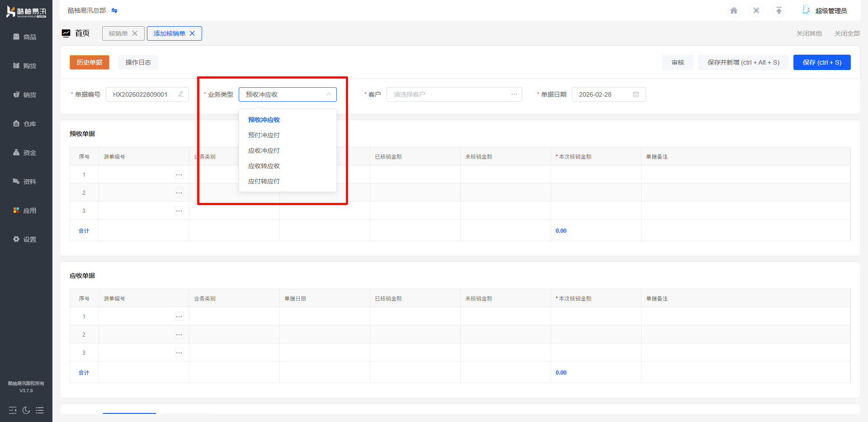
Task: Collapse the 业务类型 dropdown
Action: [x=329, y=94]
